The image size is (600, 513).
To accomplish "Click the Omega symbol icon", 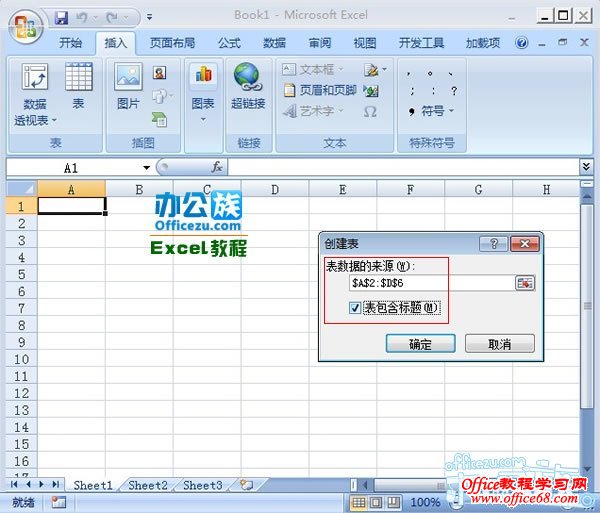I will point(370,112).
